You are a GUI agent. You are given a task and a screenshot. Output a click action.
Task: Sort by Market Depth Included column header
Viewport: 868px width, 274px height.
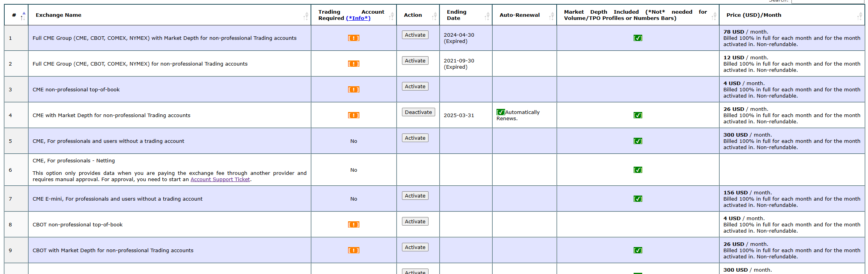pyautogui.click(x=638, y=15)
